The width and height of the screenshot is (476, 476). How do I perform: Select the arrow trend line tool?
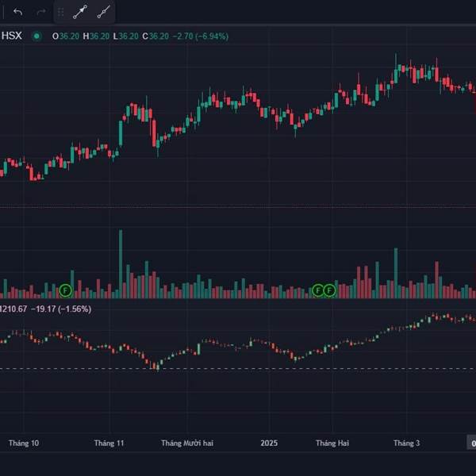point(79,13)
